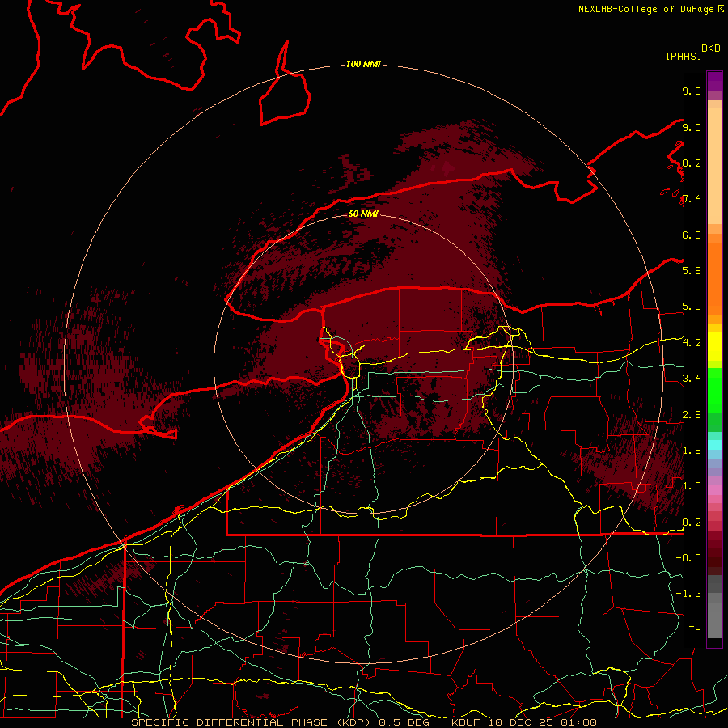Click the 9.8 value on the color scale
The image size is (728, 728).
pyautogui.click(x=692, y=91)
